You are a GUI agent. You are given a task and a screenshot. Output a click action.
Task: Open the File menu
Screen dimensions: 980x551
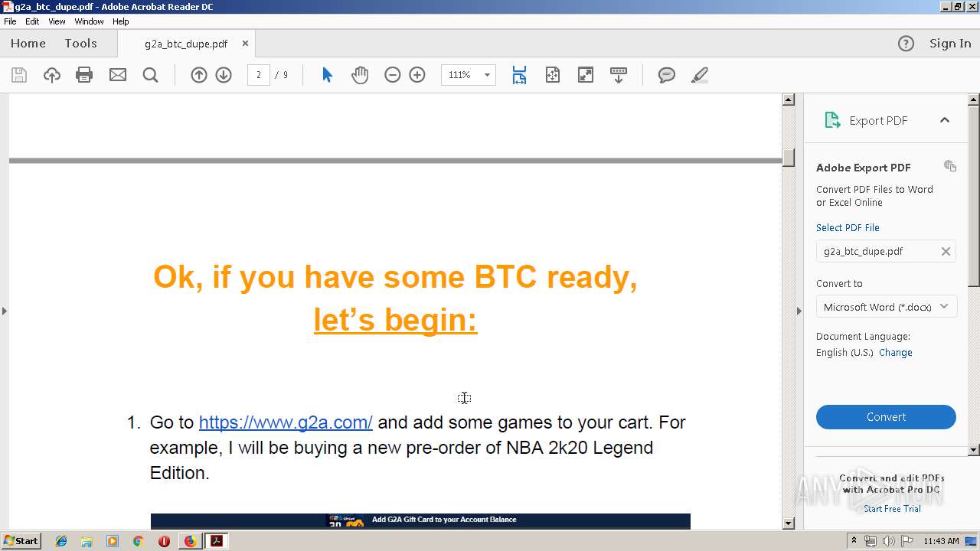tap(10, 21)
